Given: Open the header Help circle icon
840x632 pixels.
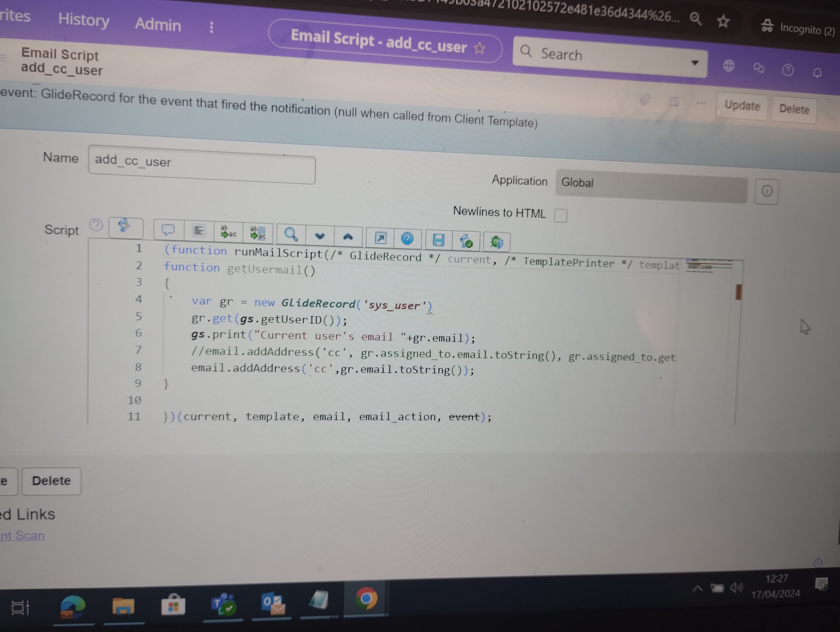Looking at the screenshot, I should coord(787,70).
